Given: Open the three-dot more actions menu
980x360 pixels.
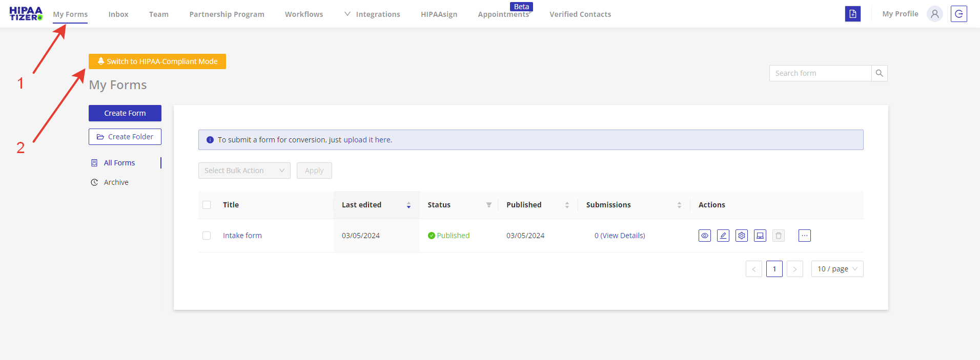Looking at the screenshot, I should (x=805, y=236).
